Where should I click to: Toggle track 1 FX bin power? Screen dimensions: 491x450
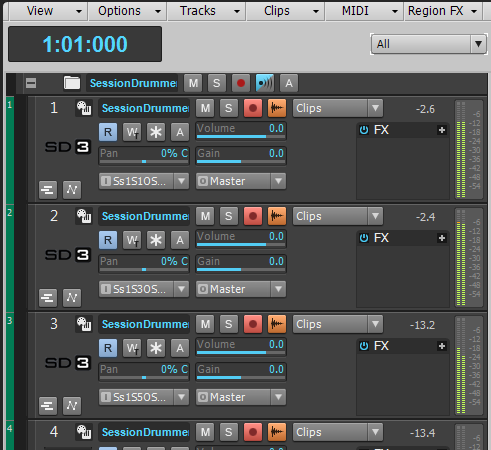click(x=364, y=130)
